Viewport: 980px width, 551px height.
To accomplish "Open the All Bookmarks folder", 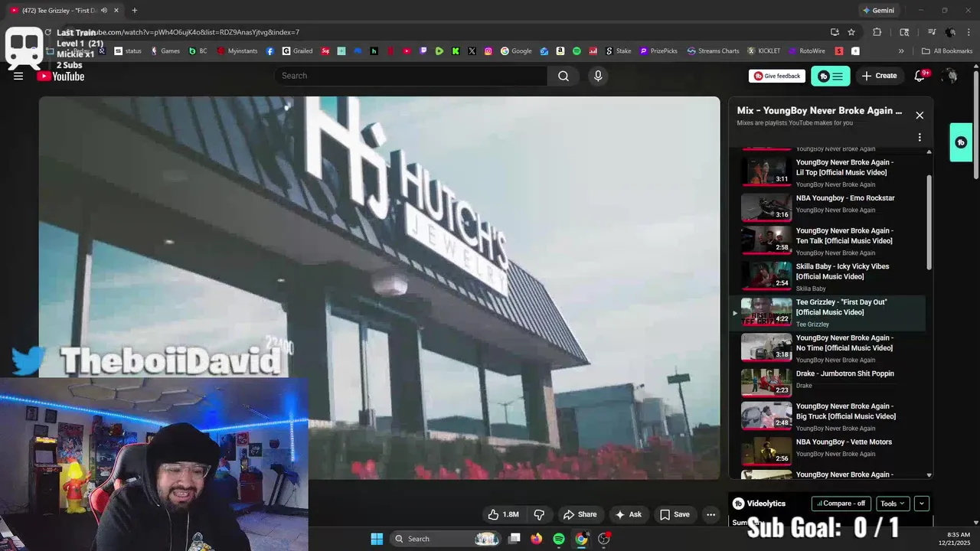I will click(x=947, y=51).
